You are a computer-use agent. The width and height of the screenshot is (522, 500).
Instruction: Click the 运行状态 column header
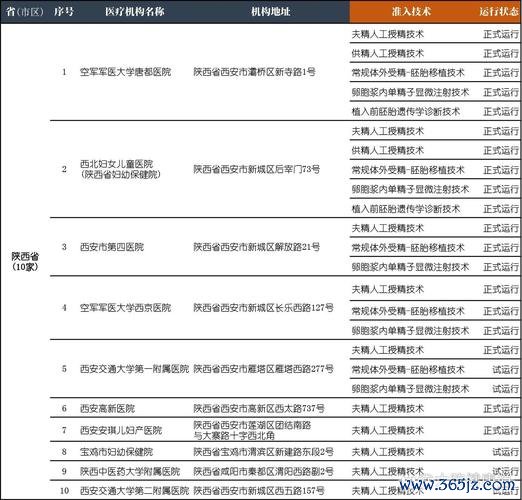(x=499, y=12)
